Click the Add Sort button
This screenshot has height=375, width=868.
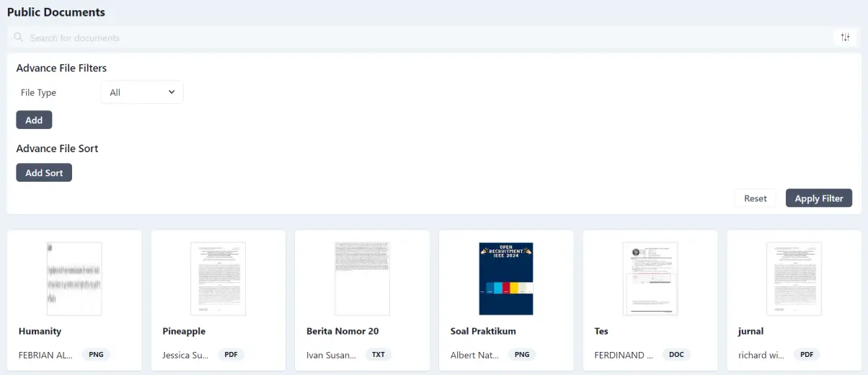[44, 172]
